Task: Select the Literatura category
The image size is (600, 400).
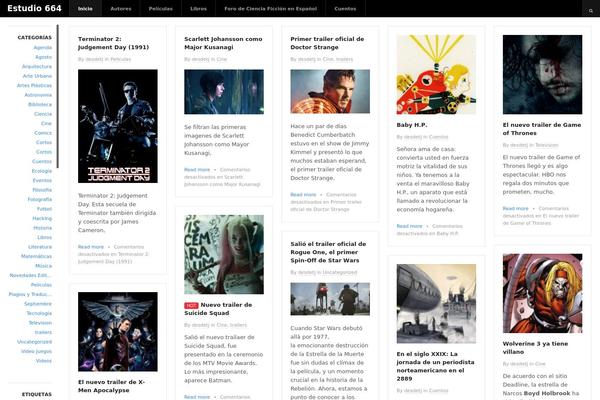Action: 40,247
